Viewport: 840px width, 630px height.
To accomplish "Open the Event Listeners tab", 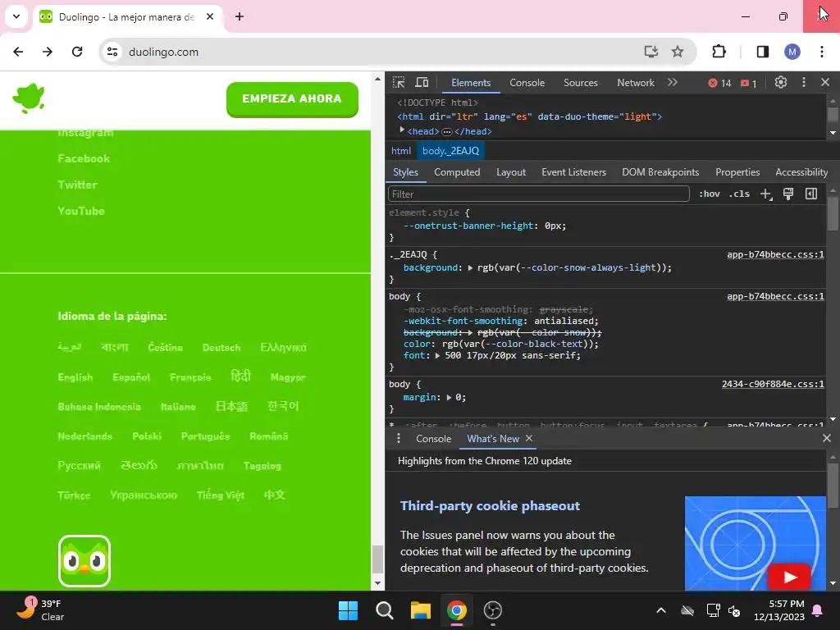I will (x=573, y=172).
